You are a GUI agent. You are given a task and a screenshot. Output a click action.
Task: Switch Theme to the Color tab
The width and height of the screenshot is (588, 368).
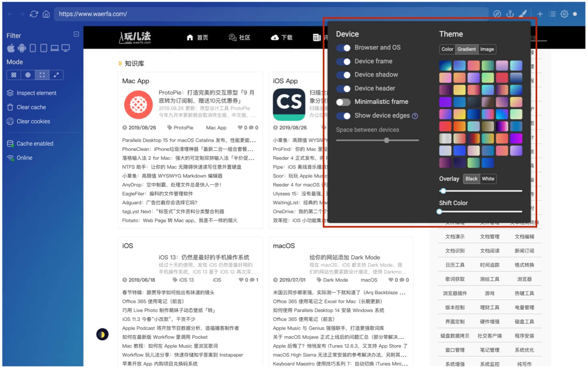[x=447, y=49]
